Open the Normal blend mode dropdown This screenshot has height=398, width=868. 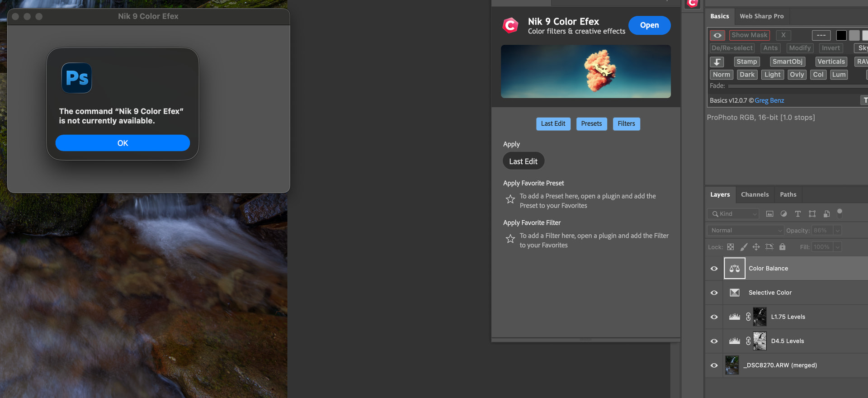745,231
